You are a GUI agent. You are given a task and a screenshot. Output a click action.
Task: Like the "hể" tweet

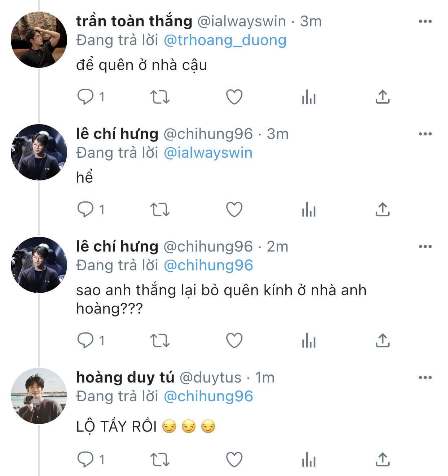coord(234,210)
